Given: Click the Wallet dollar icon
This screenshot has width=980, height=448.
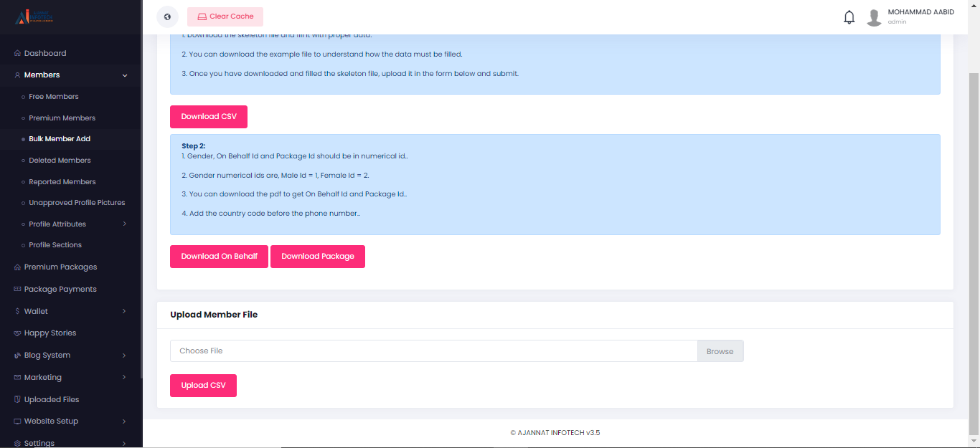Looking at the screenshot, I should point(17,311).
